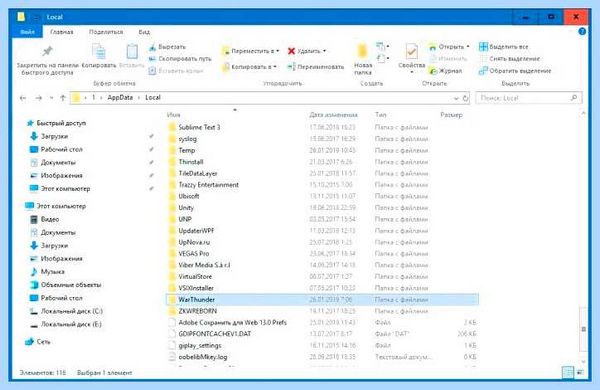Click the Paste (Вставить) ribbon icon
Viewport: 600px width, 390px height.
pos(132,52)
